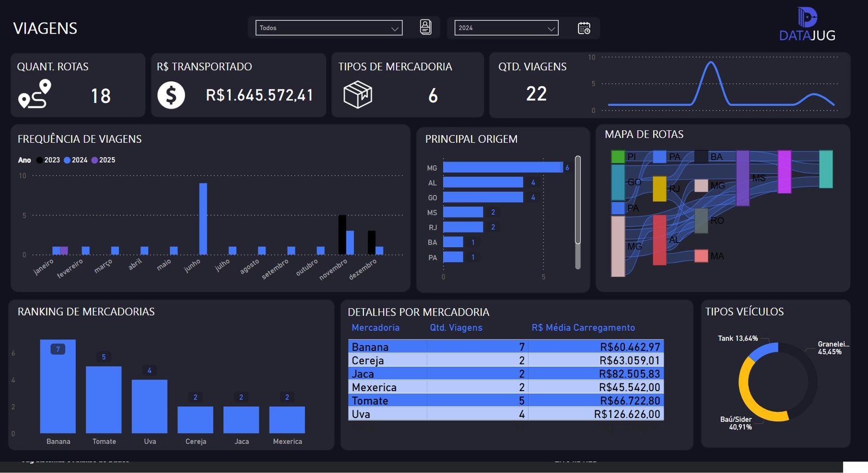
Task: Select the AL bar in Principal Origem
Action: (x=483, y=182)
